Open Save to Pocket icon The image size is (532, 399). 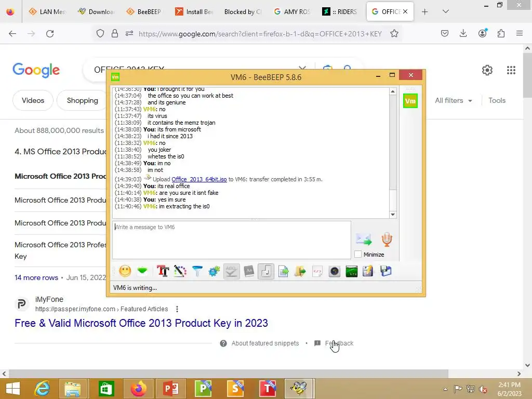[x=445, y=33]
